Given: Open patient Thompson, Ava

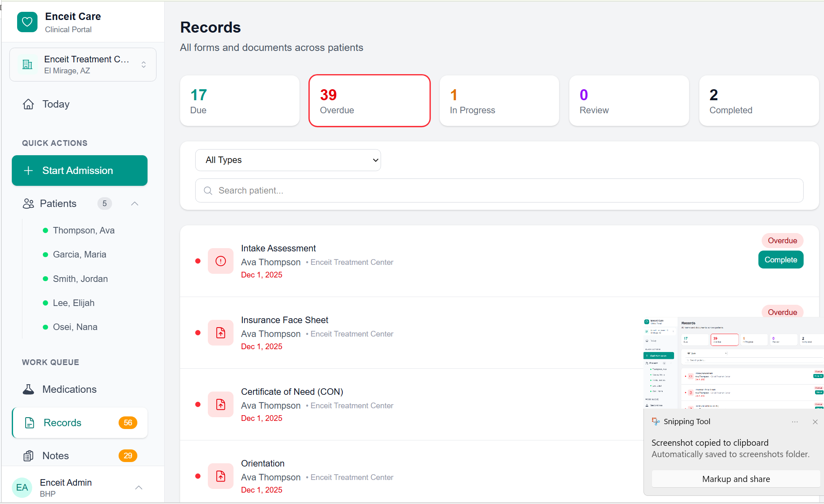Looking at the screenshot, I should pyautogui.click(x=84, y=231).
